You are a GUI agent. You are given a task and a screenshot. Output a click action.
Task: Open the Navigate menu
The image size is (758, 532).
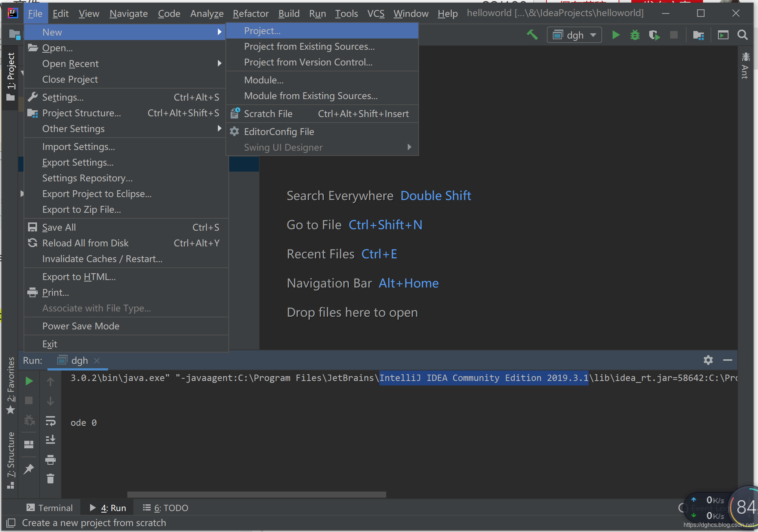[x=129, y=13]
